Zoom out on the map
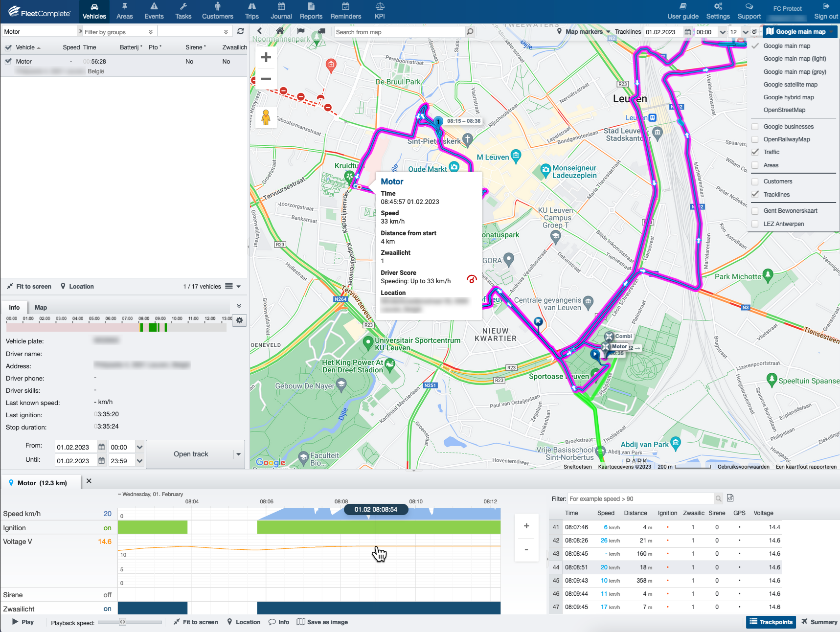The width and height of the screenshot is (840, 632). point(266,78)
